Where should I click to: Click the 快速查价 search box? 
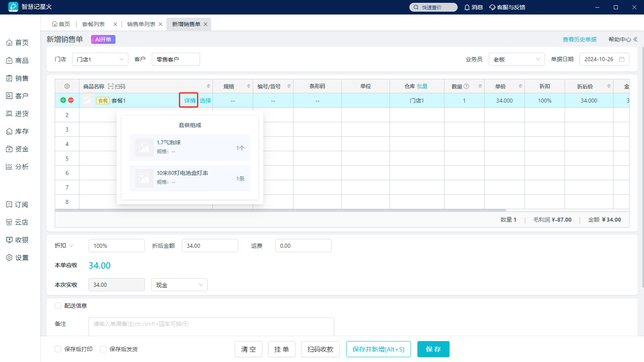pos(433,7)
